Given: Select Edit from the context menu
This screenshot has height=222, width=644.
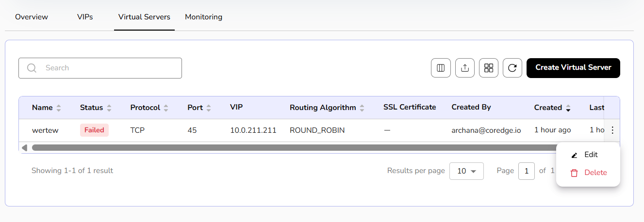Looking at the screenshot, I should [x=590, y=155].
